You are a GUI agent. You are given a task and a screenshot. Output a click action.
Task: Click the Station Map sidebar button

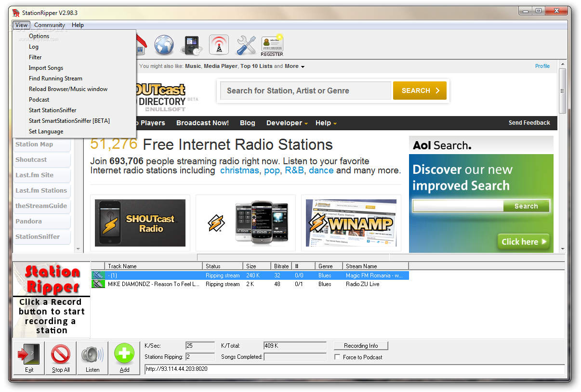tap(42, 144)
